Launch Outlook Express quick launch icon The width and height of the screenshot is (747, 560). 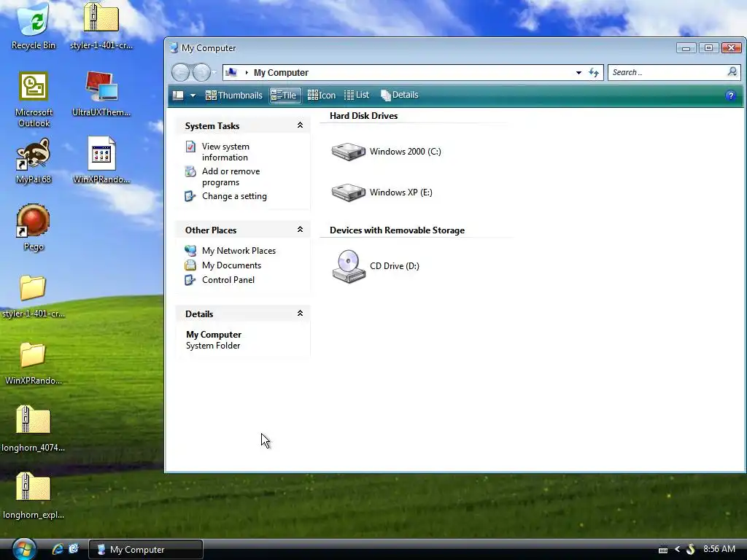(74, 549)
